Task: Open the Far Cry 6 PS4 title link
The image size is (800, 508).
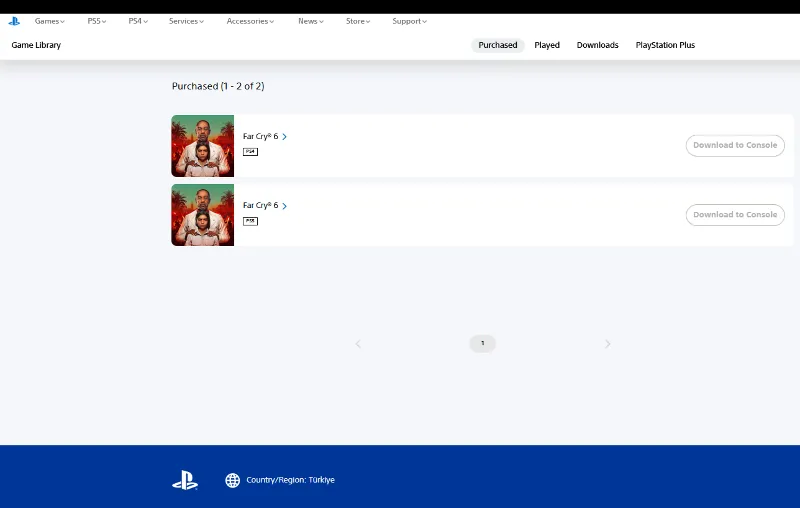Action: pyautogui.click(x=265, y=136)
